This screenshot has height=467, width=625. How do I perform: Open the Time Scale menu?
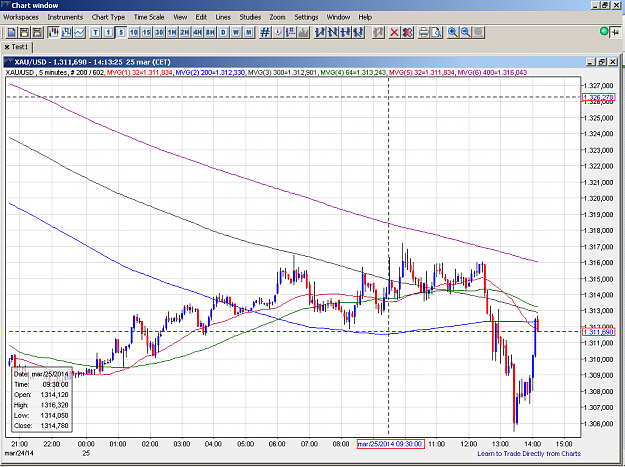(x=149, y=17)
